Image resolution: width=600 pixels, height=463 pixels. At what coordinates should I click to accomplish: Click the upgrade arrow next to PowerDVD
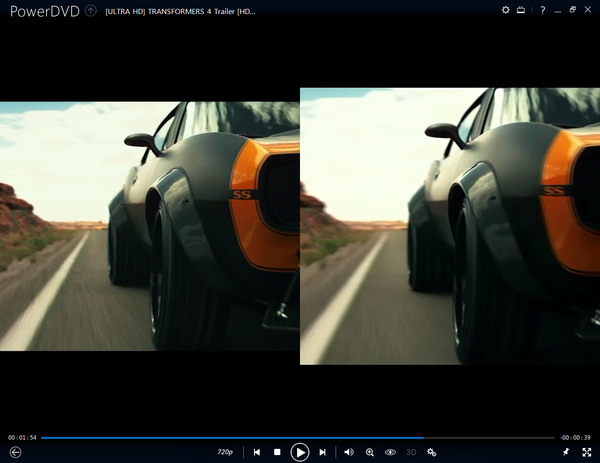[91, 11]
